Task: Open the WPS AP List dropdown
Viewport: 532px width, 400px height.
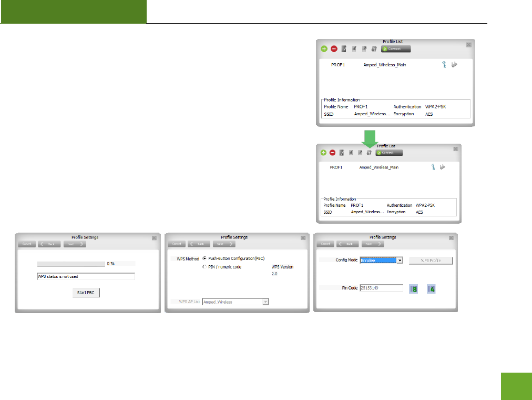Action: (265, 302)
